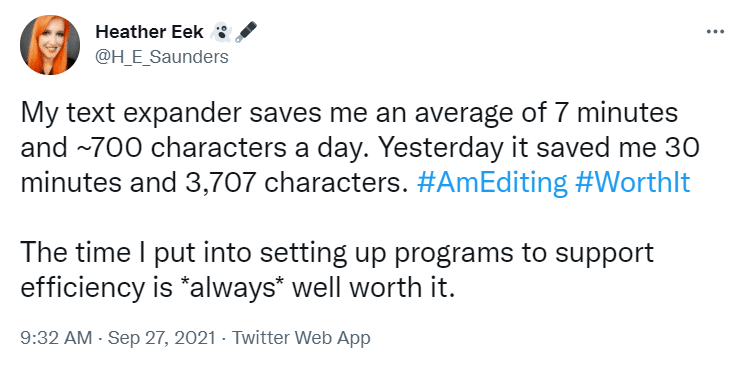This screenshot has height=368, width=747.
Task: Open the #AmEditing hashtag
Action: tap(492, 183)
